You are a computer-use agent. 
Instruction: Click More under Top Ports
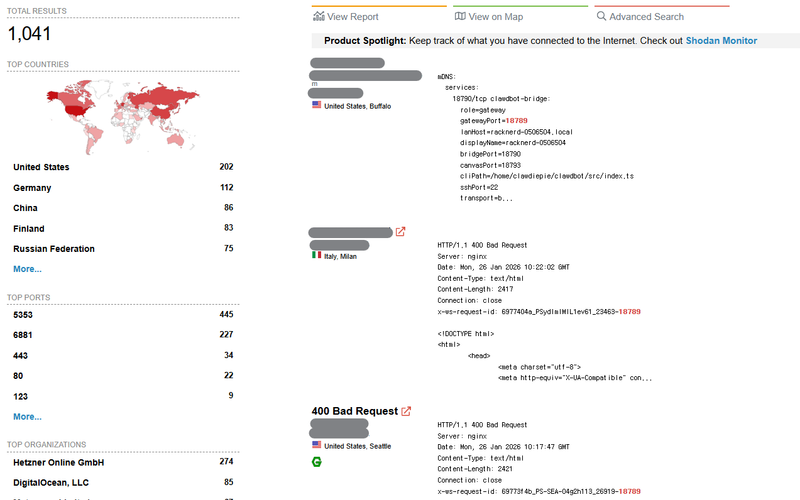(28, 417)
